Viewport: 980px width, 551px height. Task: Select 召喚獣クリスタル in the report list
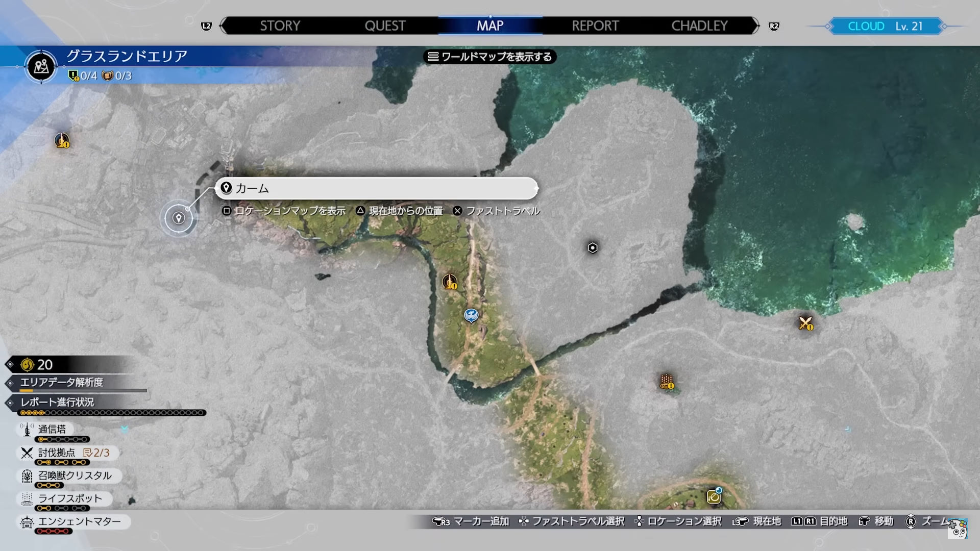coord(74,475)
